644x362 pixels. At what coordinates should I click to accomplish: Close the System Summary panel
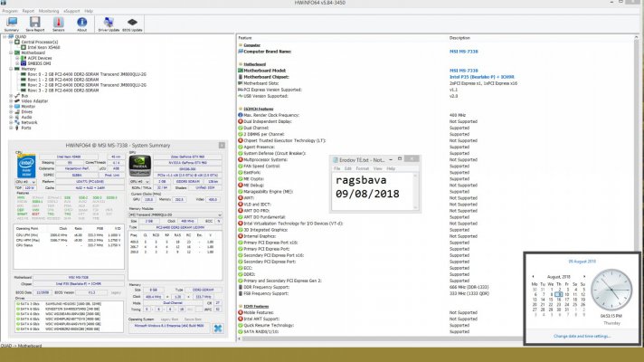[x=222, y=145]
